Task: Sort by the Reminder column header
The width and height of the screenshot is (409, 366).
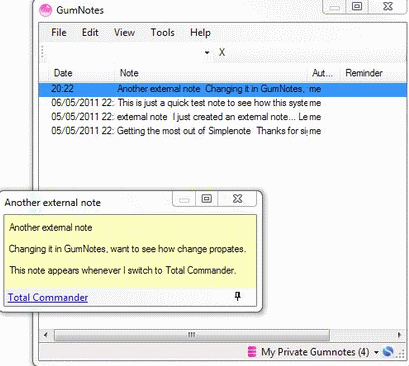Action: click(x=373, y=73)
